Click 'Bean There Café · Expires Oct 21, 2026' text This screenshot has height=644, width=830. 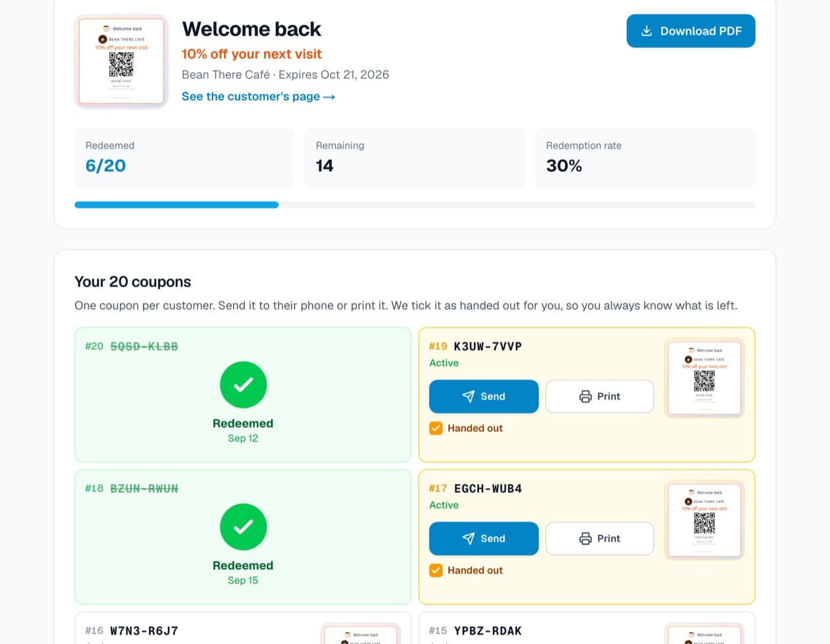pos(285,75)
